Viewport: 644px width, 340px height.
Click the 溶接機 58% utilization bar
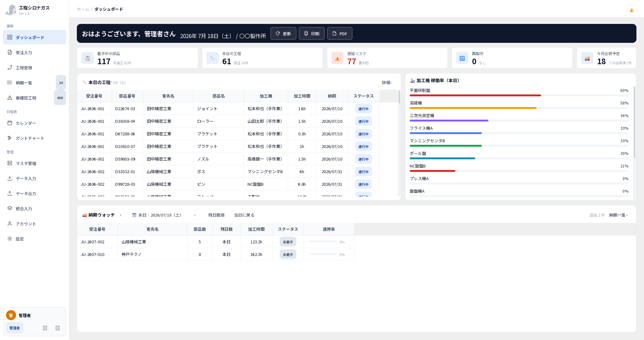[x=519, y=108]
